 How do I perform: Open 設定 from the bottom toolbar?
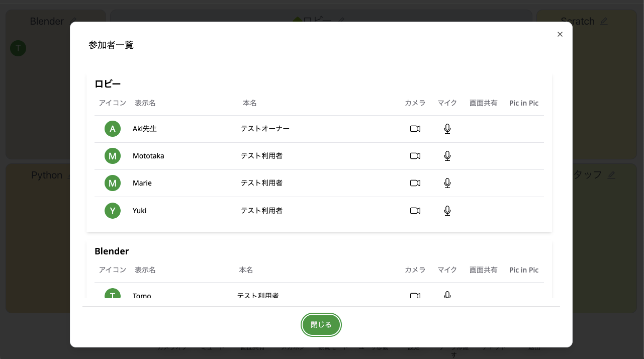pyautogui.click(x=413, y=347)
